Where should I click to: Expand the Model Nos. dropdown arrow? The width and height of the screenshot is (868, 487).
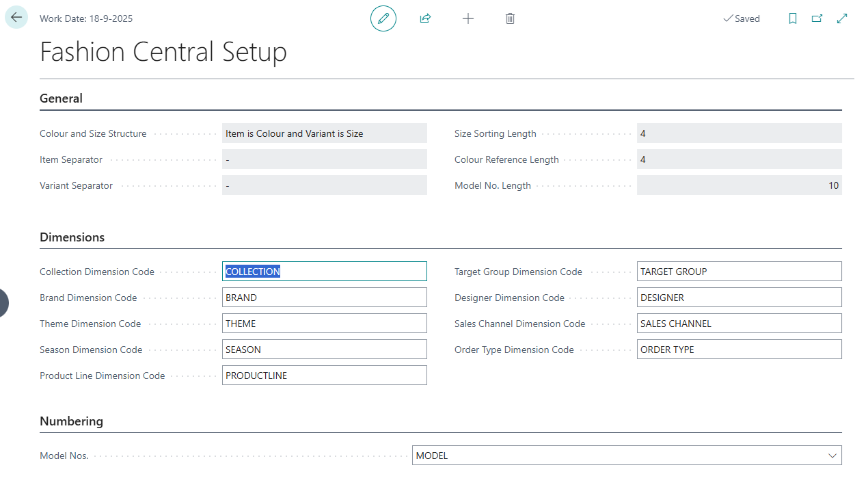[x=832, y=456]
